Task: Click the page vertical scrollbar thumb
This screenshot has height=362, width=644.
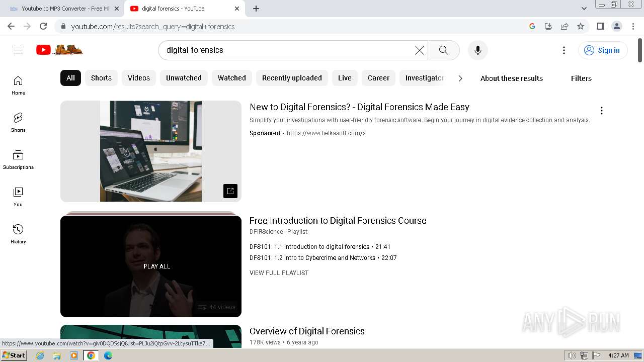Action: coord(640,50)
